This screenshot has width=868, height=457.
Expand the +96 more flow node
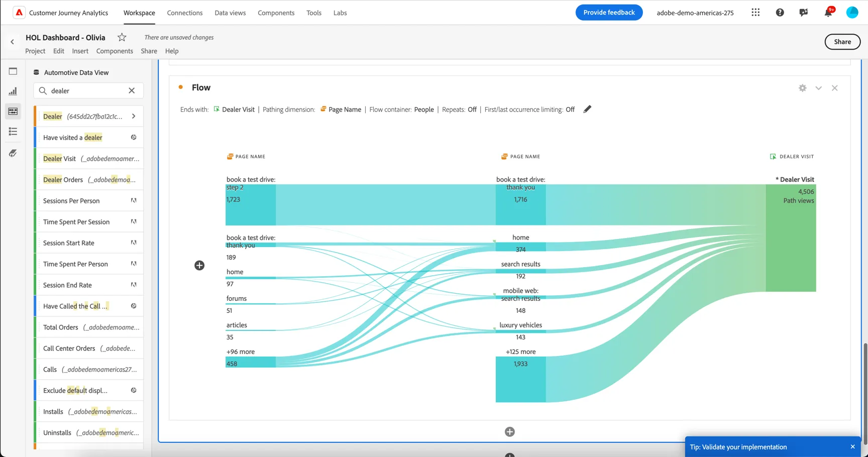[251, 362]
